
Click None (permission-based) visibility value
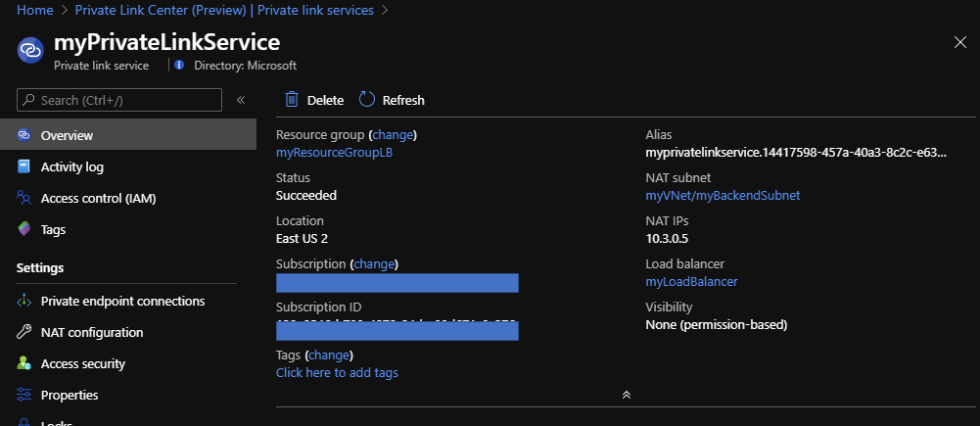point(717,325)
